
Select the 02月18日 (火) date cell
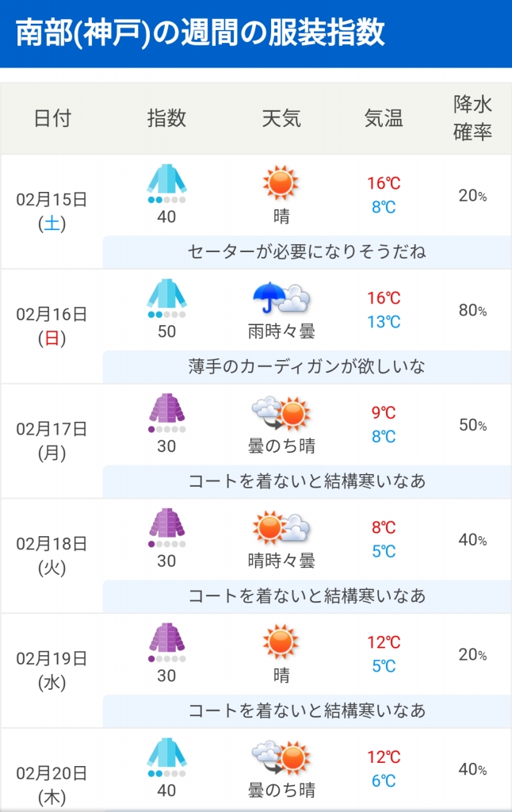(52, 556)
